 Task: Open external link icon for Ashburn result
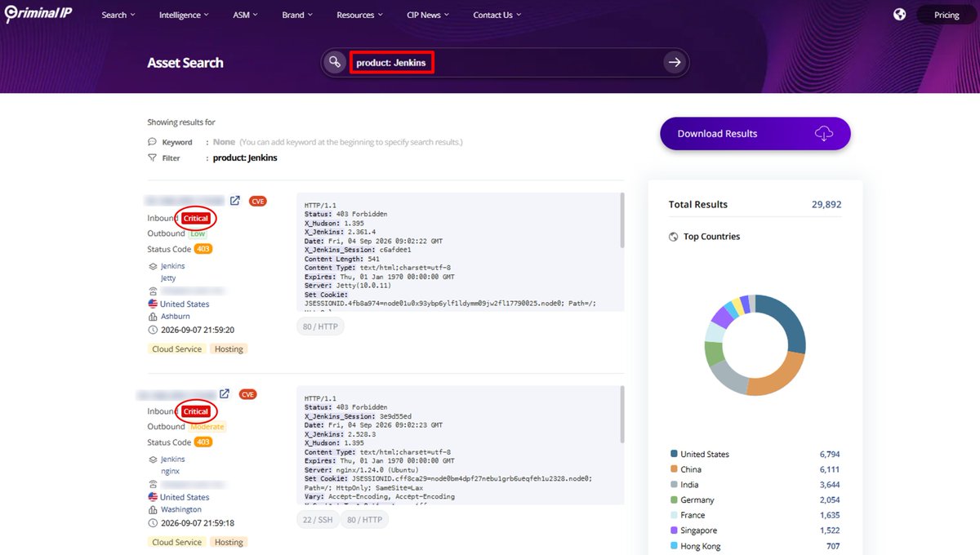(x=234, y=200)
